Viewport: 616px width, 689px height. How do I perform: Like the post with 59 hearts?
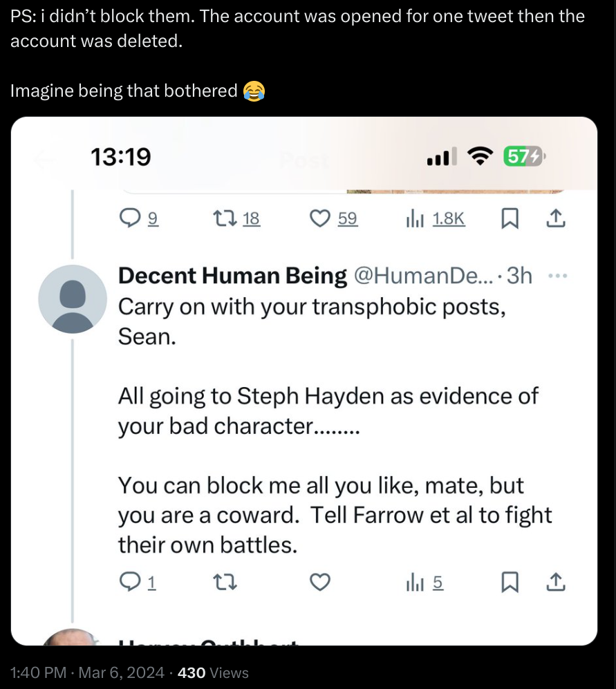pos(319,219)
